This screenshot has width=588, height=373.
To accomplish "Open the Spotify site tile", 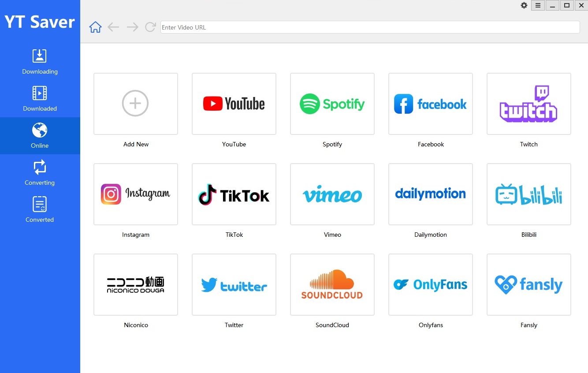I will (x=332, y=104).
